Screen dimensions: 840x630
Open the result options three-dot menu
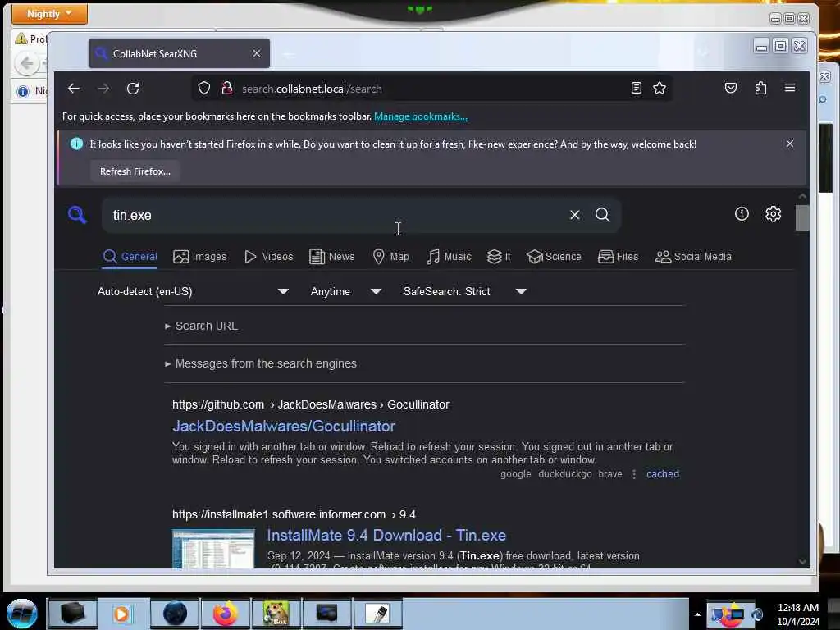[x=634, y=474]
